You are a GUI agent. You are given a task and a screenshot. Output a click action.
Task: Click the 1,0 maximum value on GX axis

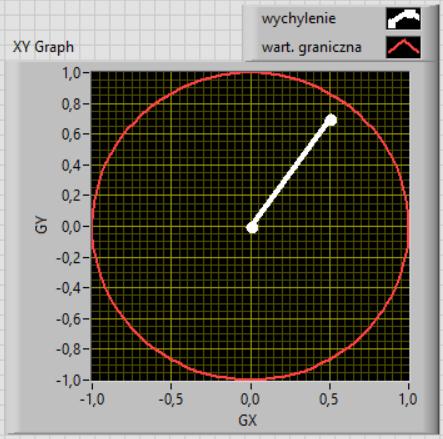pyautogui.click(x=408, y=399)
